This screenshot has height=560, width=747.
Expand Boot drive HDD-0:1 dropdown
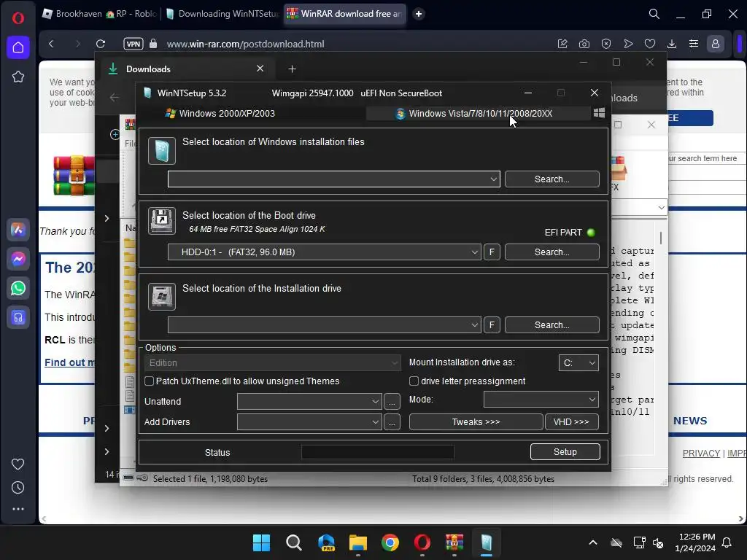[x=474, y=252]
